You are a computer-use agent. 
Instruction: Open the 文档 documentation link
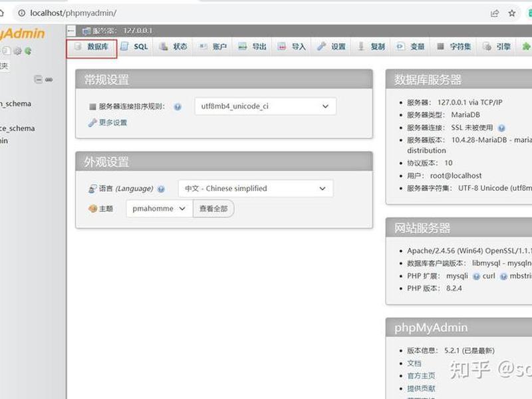pyautogui.click(x=414, y=363)
